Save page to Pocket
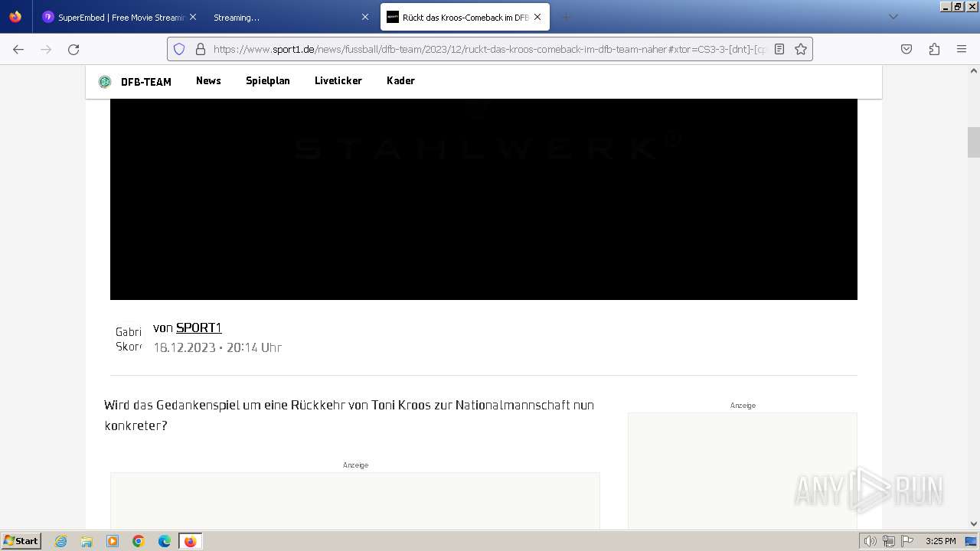The height and width of the screenshot is (551, 980). (906, 49)
